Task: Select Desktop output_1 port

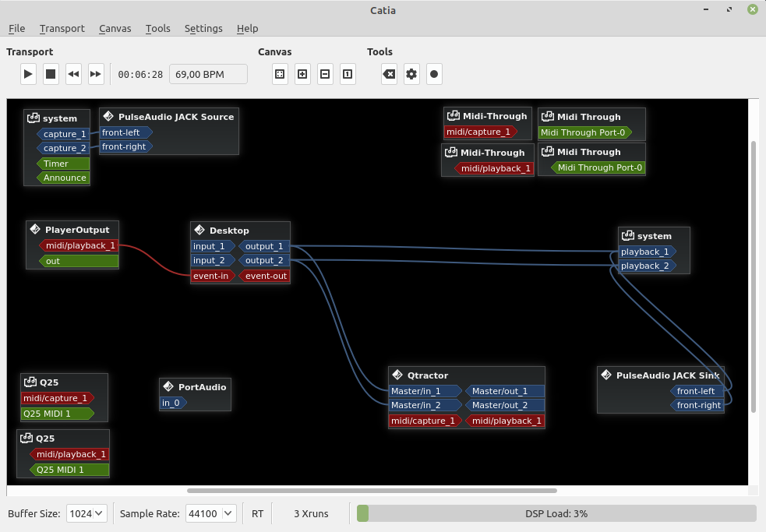Action: tap(264, 246)
